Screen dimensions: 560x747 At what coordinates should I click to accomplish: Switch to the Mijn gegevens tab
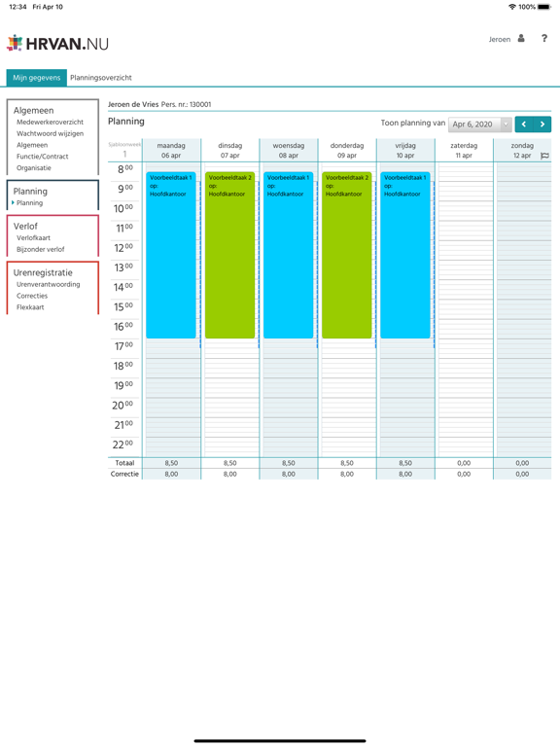click(x=37, y=78)
